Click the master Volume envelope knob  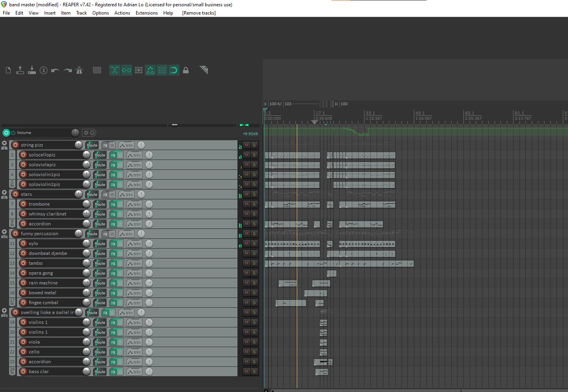75,132
